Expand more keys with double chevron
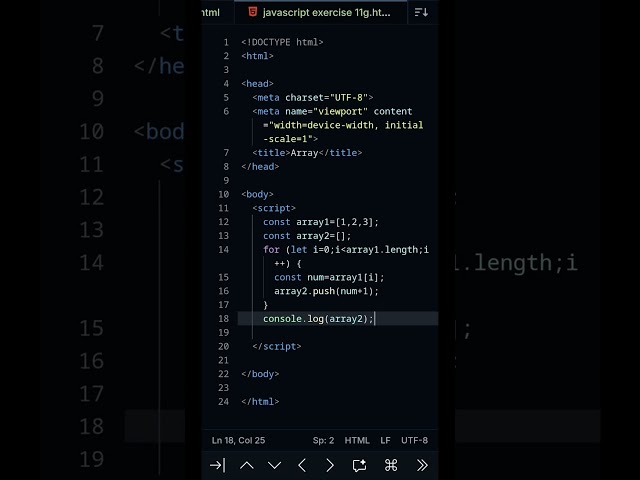This screenshot has height=480, width=640. pos(422,465)
